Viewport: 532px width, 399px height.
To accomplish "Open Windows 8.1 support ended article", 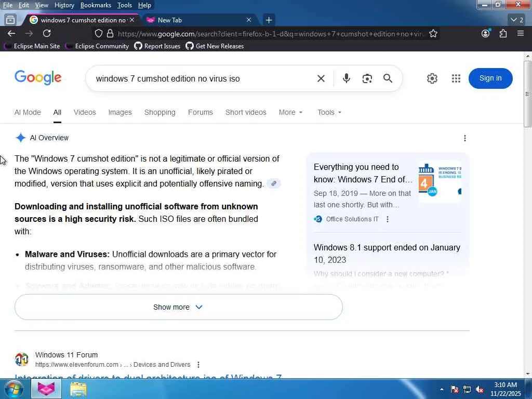I will point(387,254).
